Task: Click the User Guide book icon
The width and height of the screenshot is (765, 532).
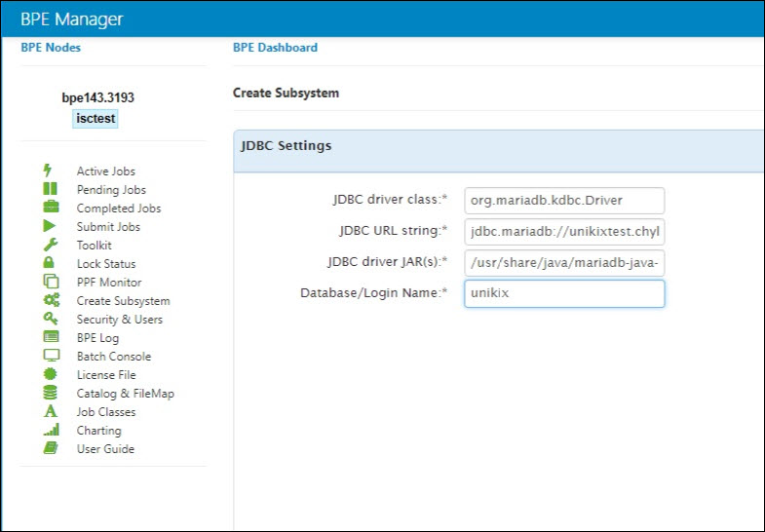Action: point(51,447)
